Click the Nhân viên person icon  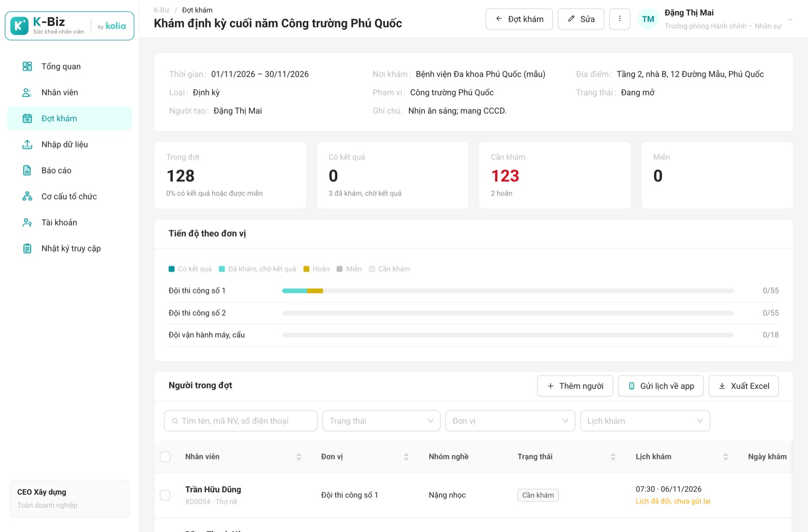pos(27,92)
